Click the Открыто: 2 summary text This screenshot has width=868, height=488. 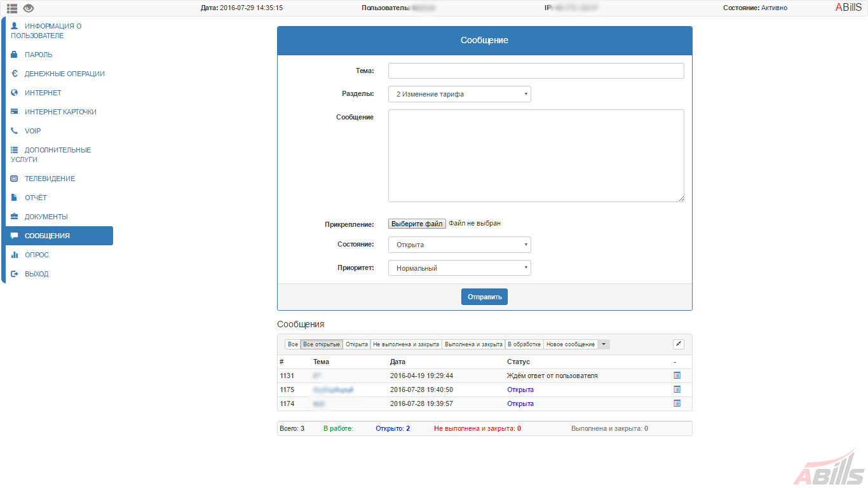393,428
